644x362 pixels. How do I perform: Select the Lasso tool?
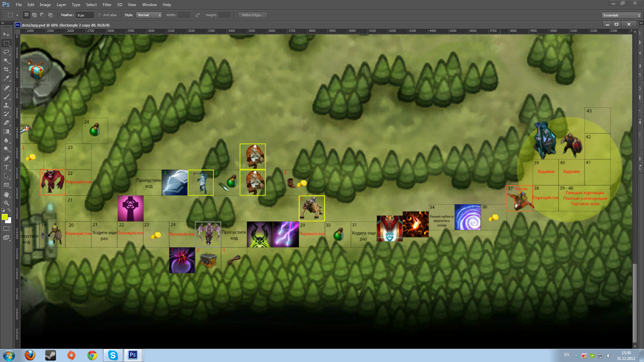[6, 52]
